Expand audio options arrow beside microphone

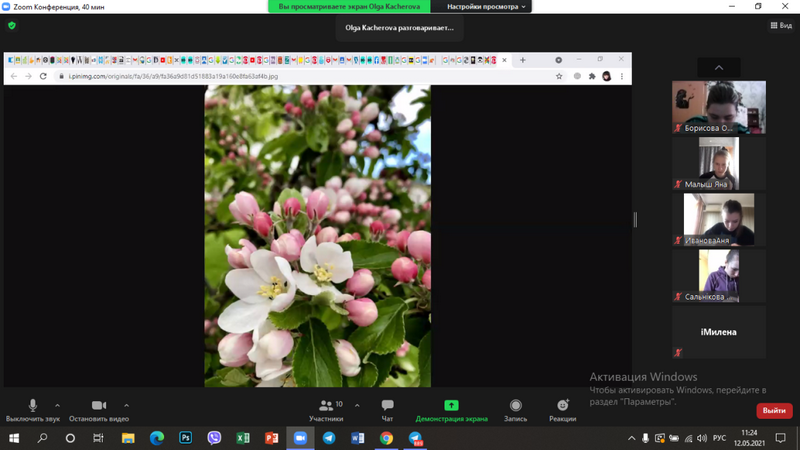57,406
